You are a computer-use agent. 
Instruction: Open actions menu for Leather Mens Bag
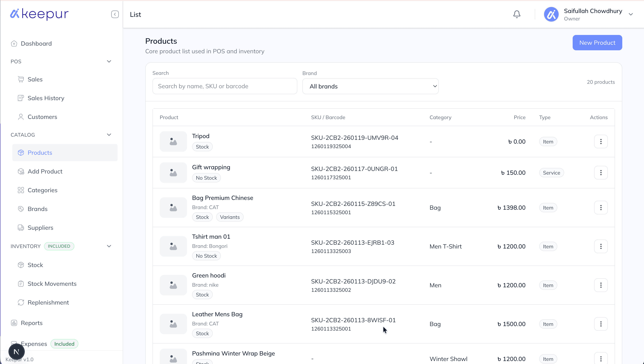(x=601, y=324)
